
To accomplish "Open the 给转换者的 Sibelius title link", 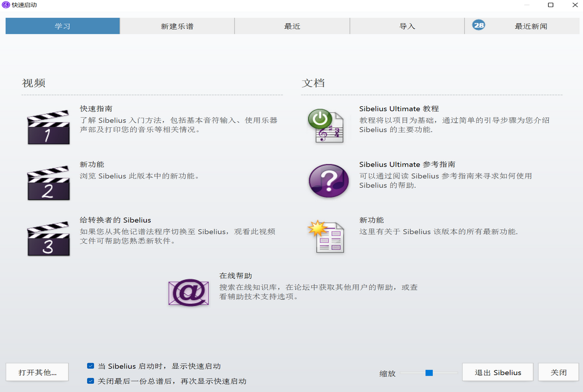I will tap(115, 220).
